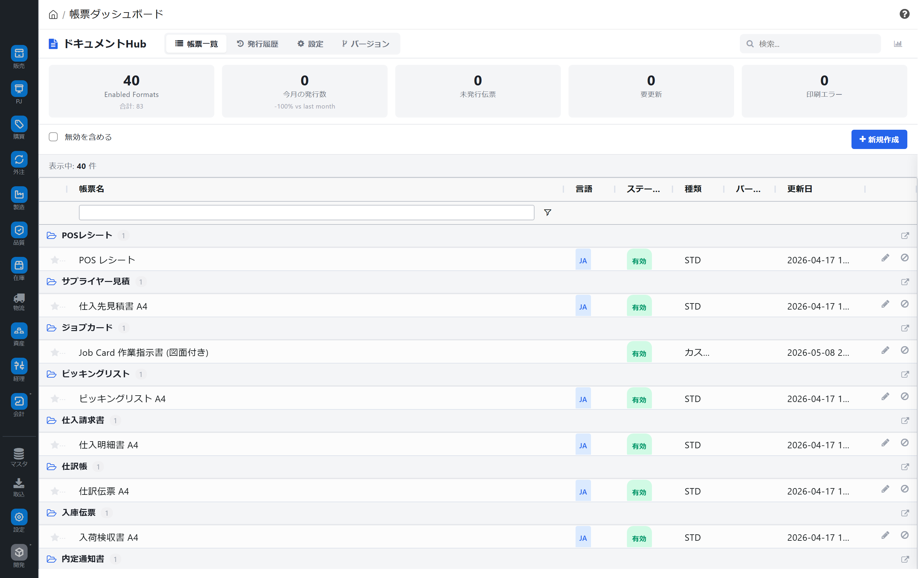Open help with the question mark icon
The height and width of the screenshot is (578, 924).
904,14
